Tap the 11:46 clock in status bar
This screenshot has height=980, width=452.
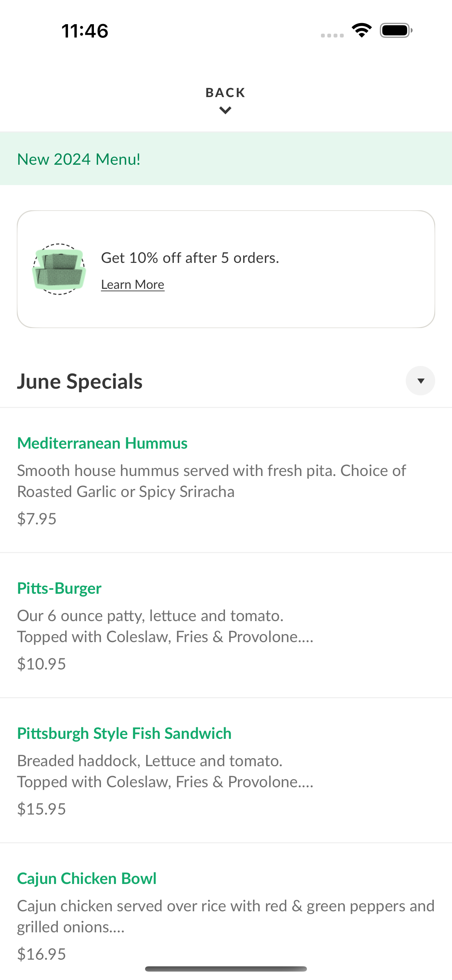[x=85, y=31]
